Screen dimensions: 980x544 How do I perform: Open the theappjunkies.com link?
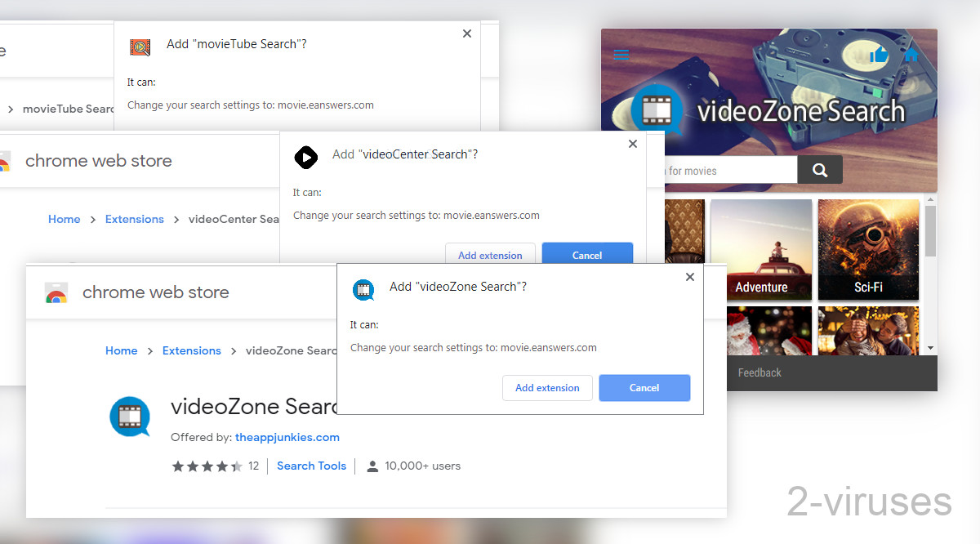click(287, 437)
